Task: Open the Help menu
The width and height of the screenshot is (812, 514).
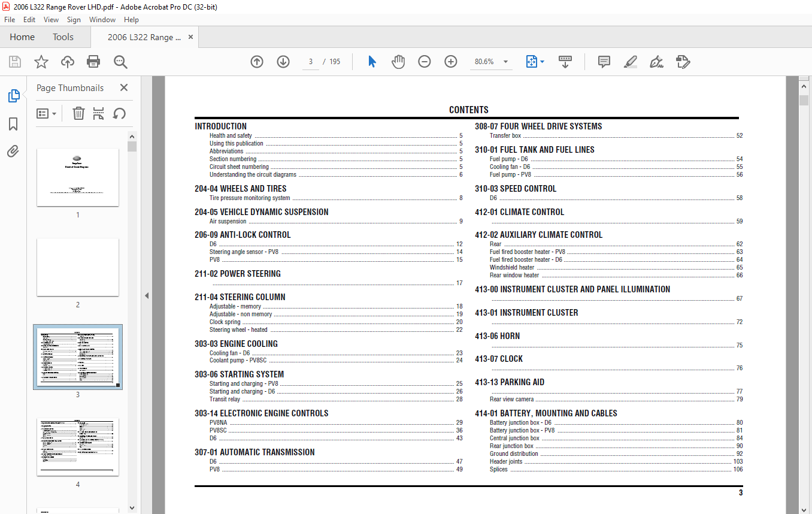Action: [x=131, y=20]
